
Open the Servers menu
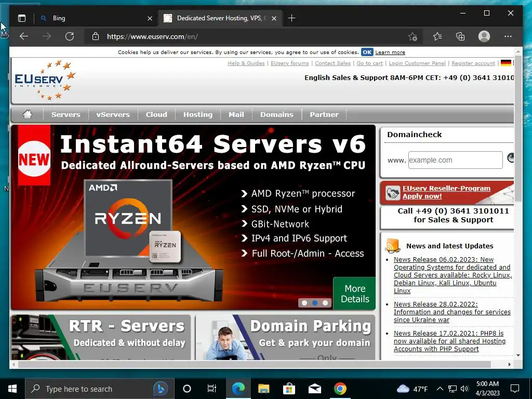click(66, 115)
